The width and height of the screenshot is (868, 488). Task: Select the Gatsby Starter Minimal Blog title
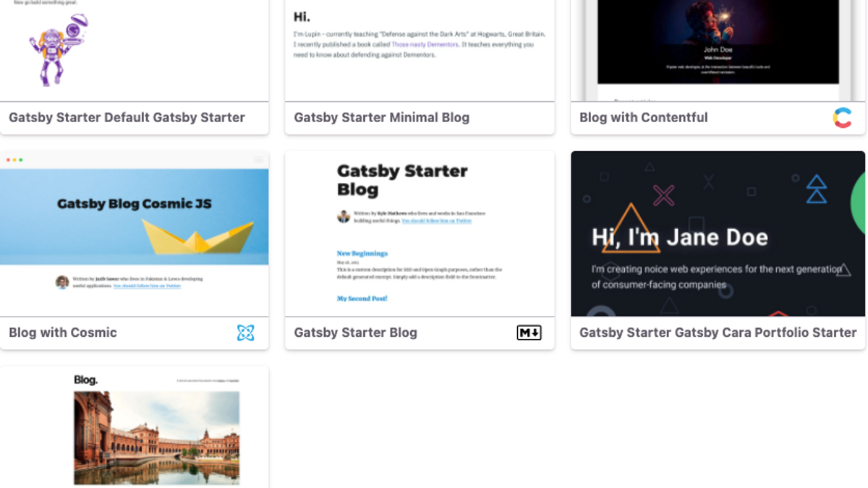(x=382, y=117)
